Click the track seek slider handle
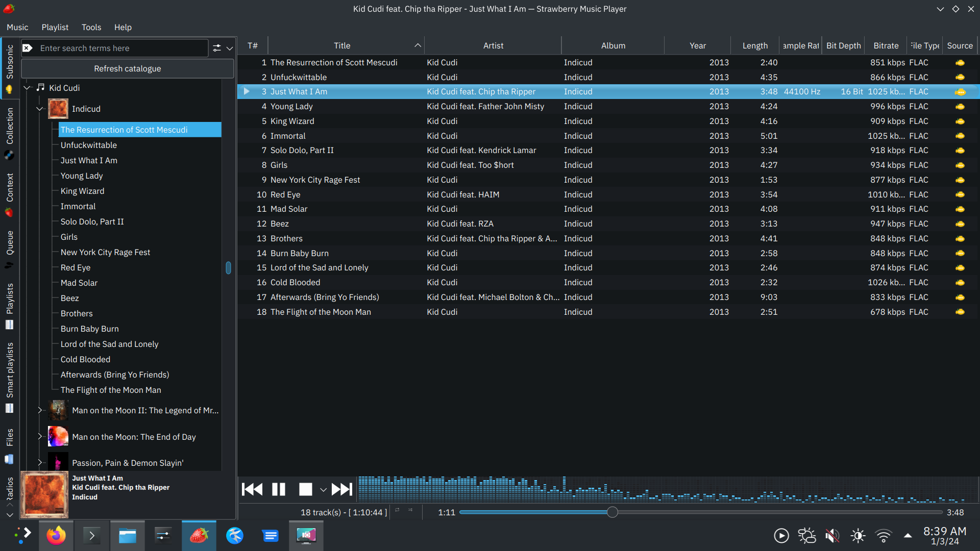This screenshot has height=551, width=980. tap(612, 512)
